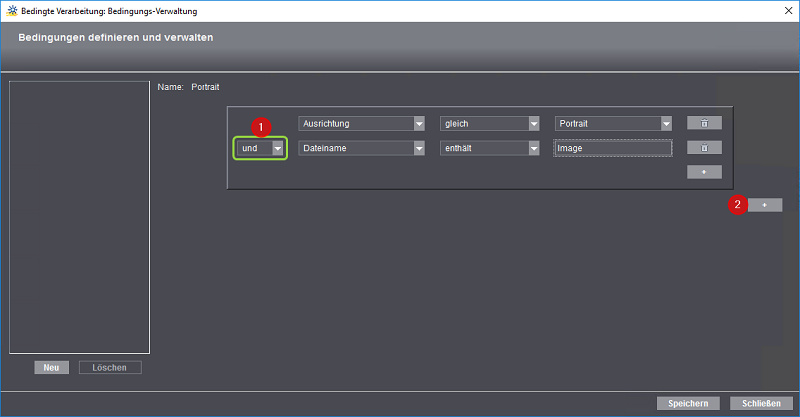Add a condition row with inner plus button
800x417 pixels.
(x=704, y=172)
